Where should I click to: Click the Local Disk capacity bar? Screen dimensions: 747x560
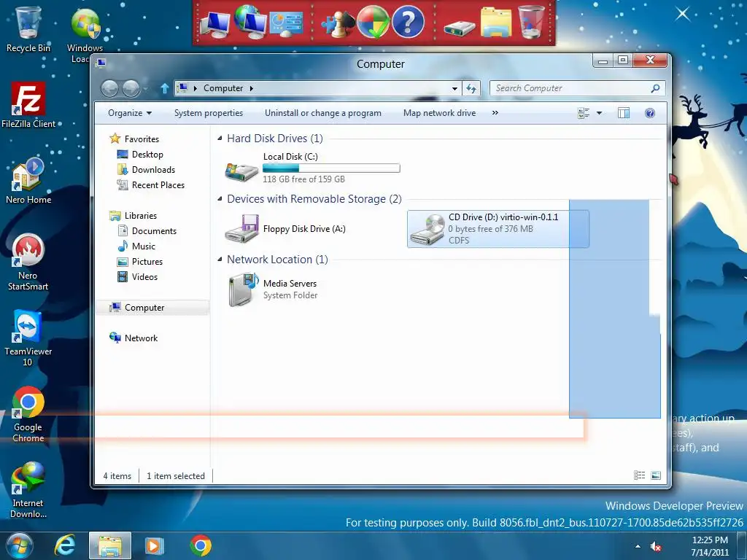331,168
